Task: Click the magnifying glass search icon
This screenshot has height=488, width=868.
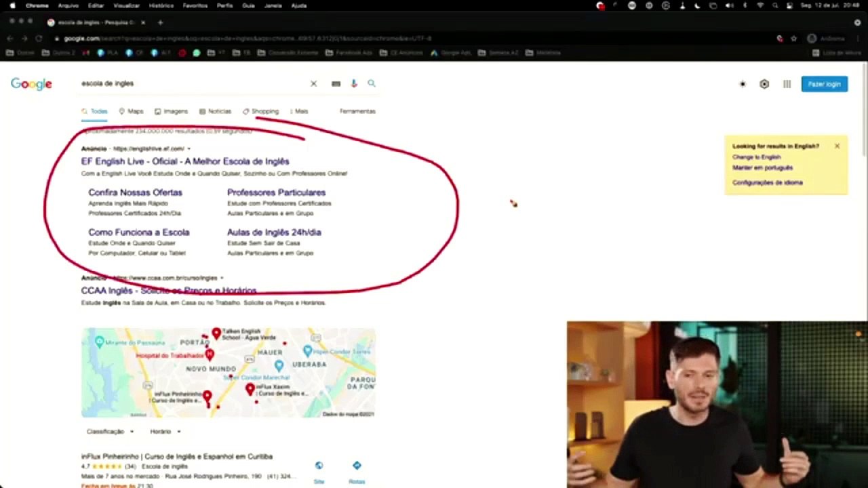Action: tap(372, 83)
